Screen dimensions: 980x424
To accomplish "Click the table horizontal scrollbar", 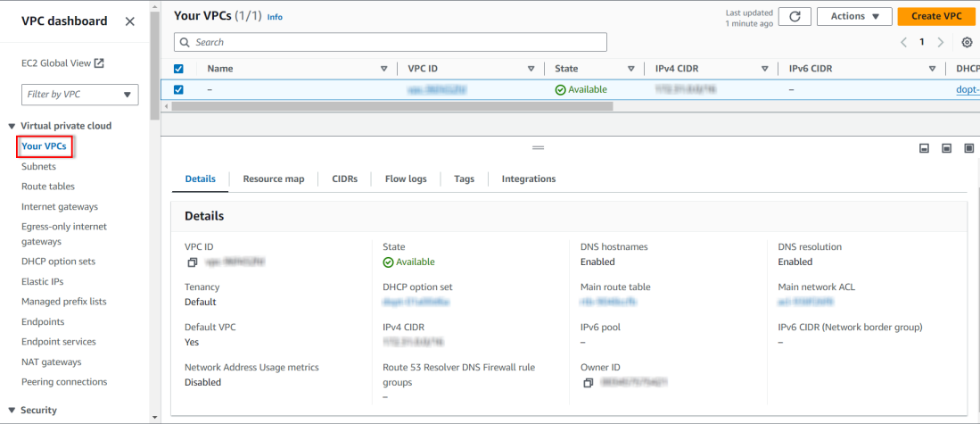I will click(392, 106).
